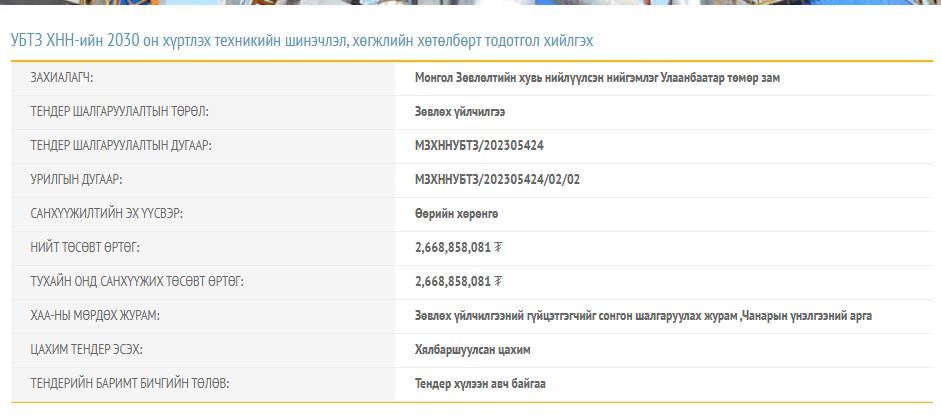
Task: Click invitation number ending in /02/02
Action: 497,179
